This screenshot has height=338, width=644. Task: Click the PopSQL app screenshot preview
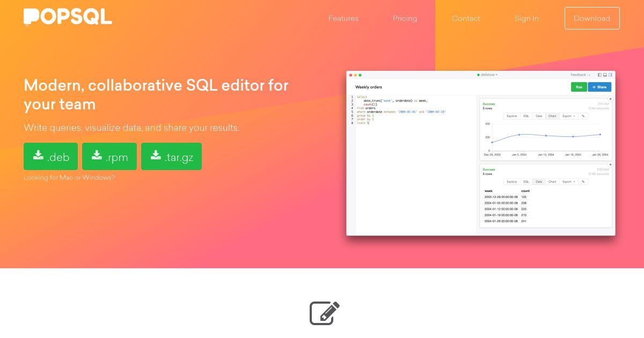(x=481, y=153)
